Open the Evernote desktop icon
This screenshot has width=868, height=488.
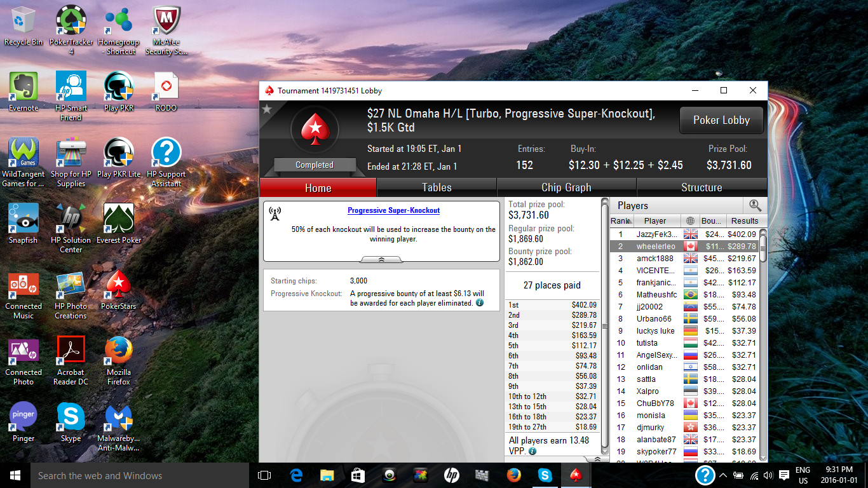[24, 92]
